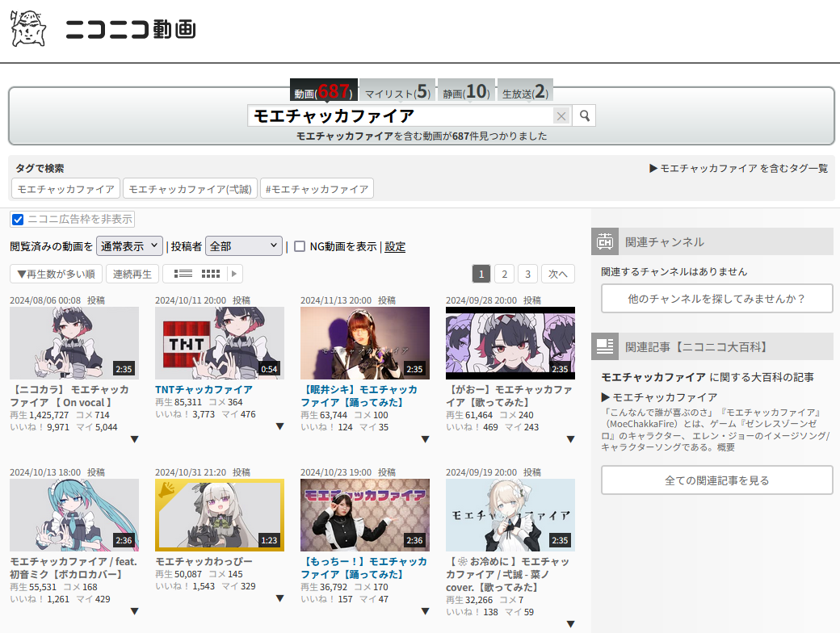840x633 pixels.
Task: Switch to list view layout icon
Action: 183,274
